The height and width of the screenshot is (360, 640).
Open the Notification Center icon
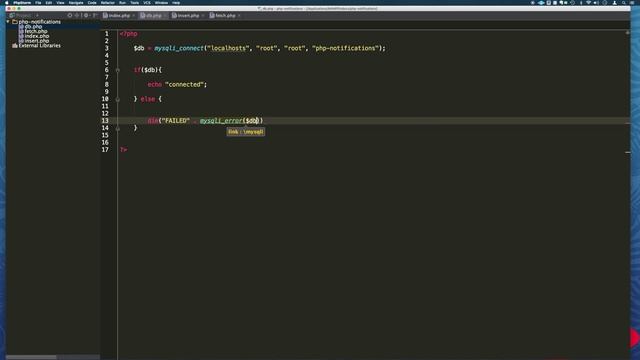click(x=632, y=2)
